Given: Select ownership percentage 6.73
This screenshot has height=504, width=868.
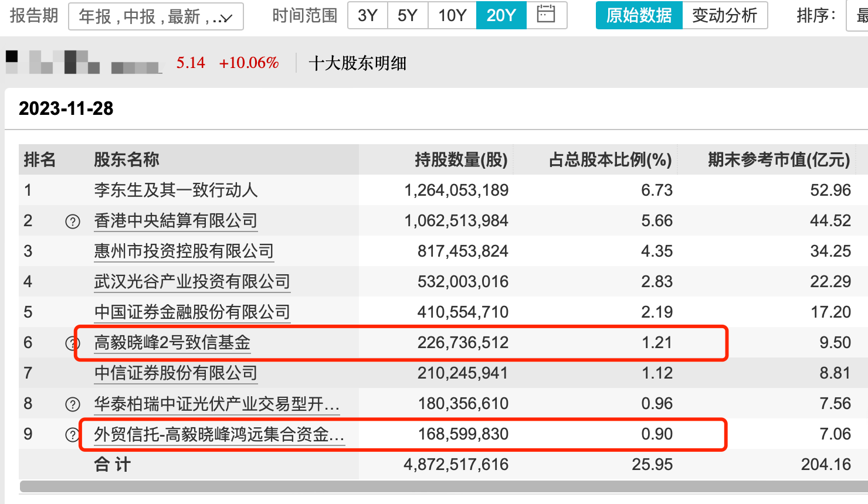Looking at the screenshot, I should click(x=657, y=190).
